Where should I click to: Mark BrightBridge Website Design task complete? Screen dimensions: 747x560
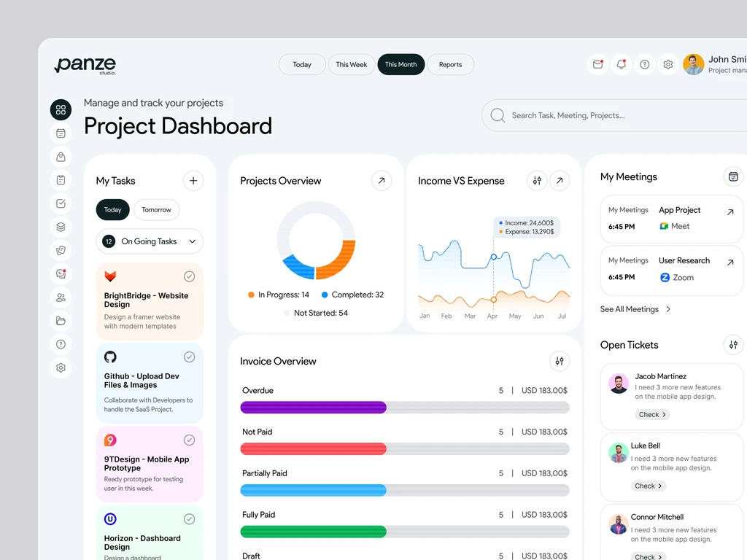189,276
